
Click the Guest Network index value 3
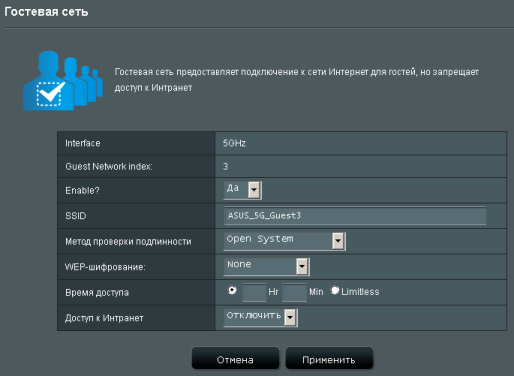coord(225,166)
